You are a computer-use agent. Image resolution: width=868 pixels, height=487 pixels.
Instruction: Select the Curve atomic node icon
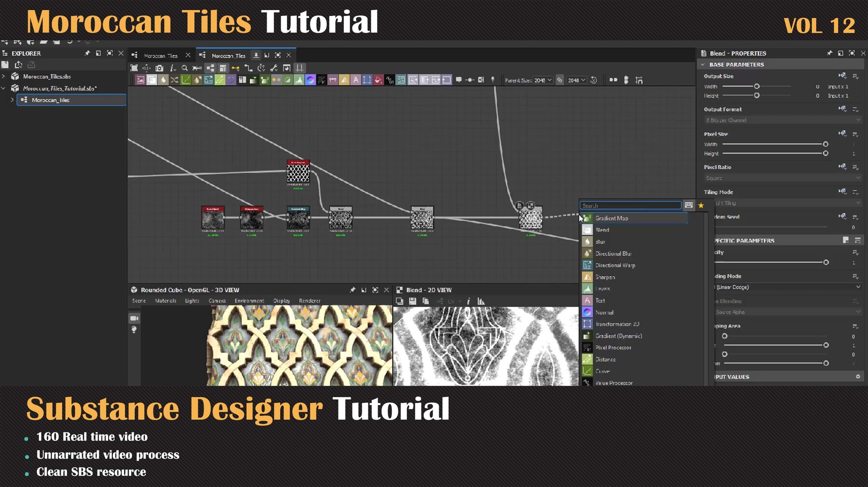[x=186, y=80]
